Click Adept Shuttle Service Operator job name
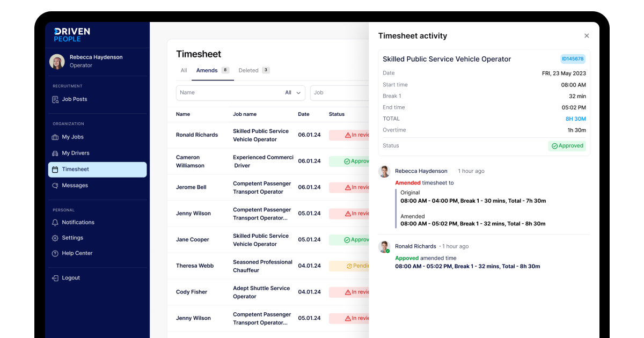 (x=261, y=292)
